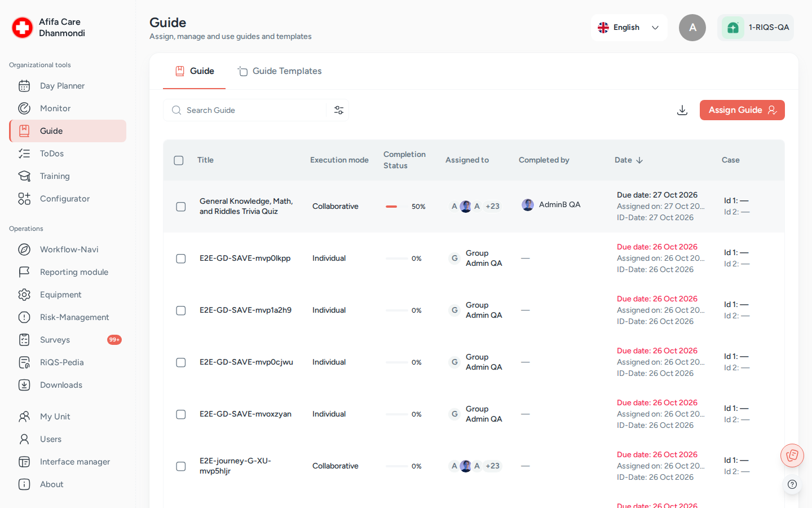812x508 pixels.
Task: Click the Assign Guide button
Action: (742, 110)
